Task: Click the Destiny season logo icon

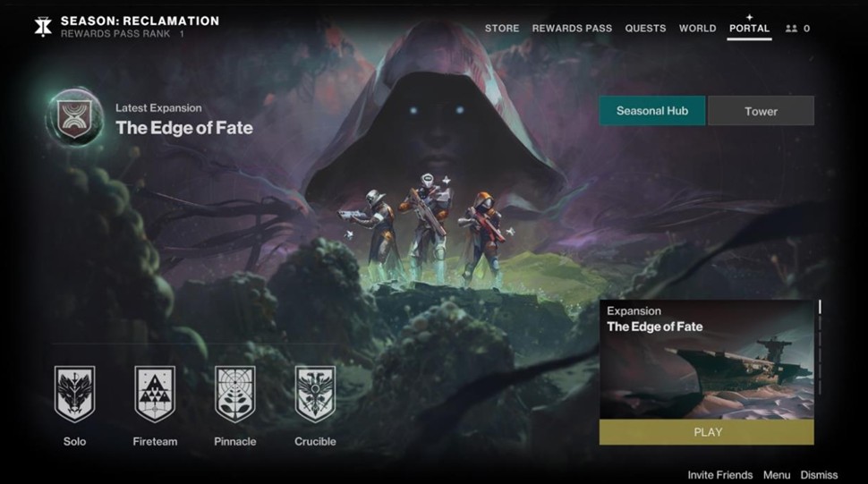Action: [x=43, y=27]
